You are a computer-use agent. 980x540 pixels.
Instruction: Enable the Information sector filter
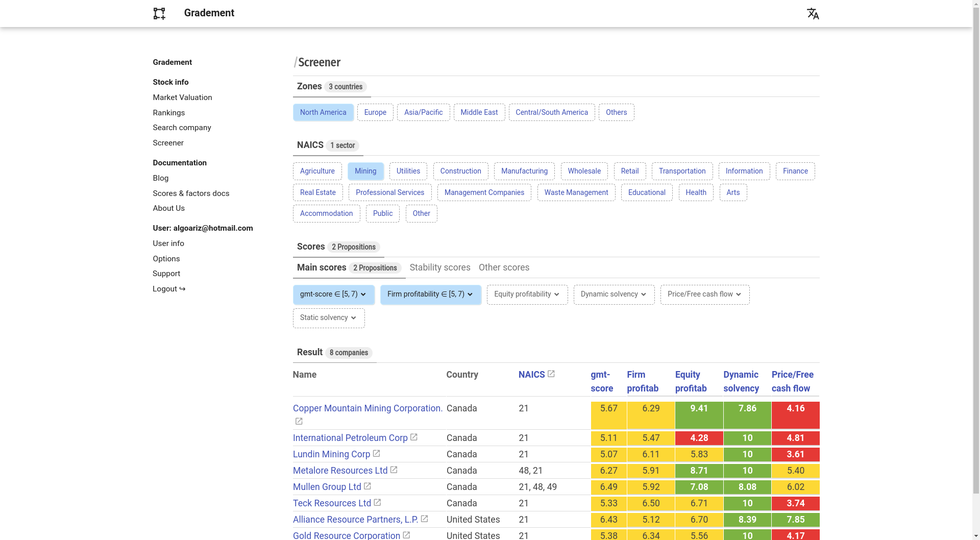(x=744, y=171)
